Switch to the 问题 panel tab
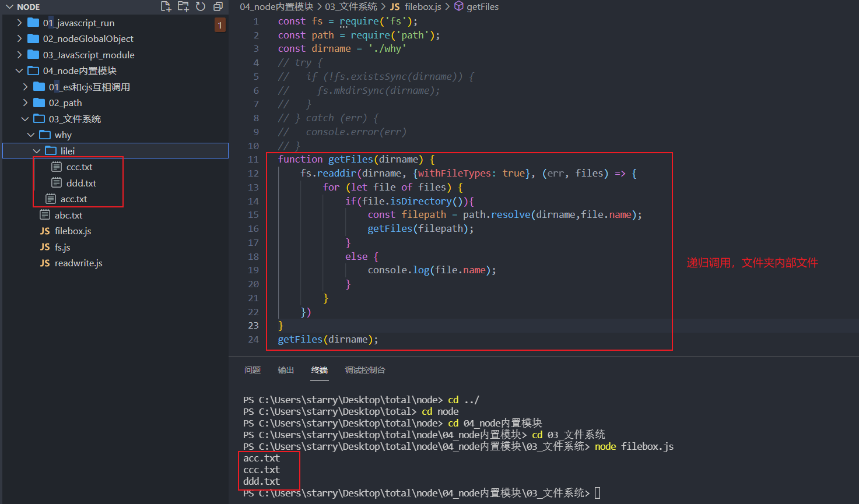Viewport: 859px width, 504px height. point(253,370)
